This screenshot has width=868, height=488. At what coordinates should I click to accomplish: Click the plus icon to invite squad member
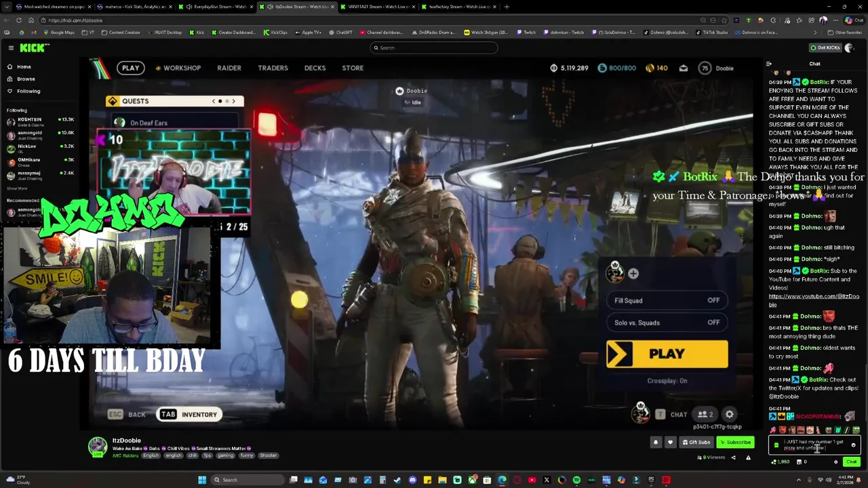click(633, 273)
